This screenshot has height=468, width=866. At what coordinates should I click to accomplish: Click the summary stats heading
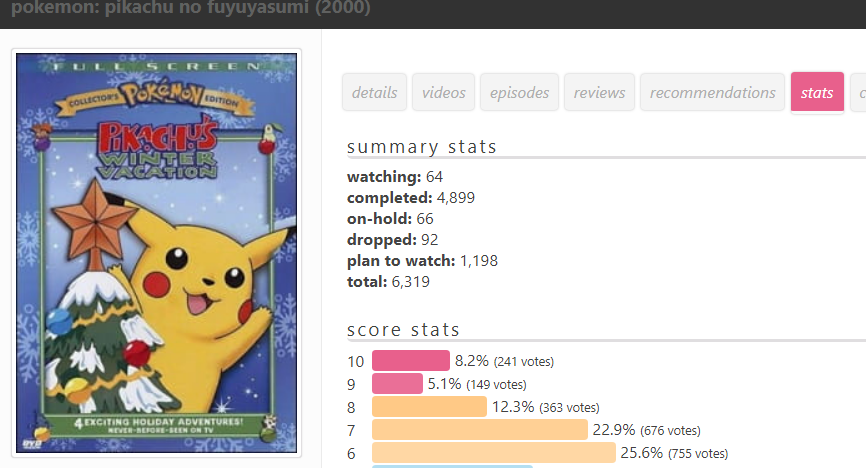[x=422, y=147]
